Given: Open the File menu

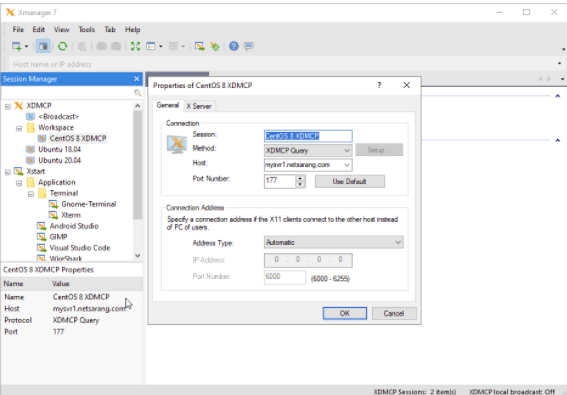Looking at the screenshot, I should pos(18,30).
